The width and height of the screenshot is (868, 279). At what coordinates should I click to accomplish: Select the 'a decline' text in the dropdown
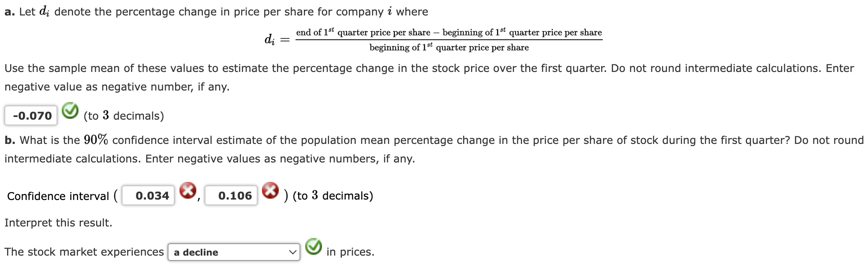pyautogui.click(x=196, y=253)
